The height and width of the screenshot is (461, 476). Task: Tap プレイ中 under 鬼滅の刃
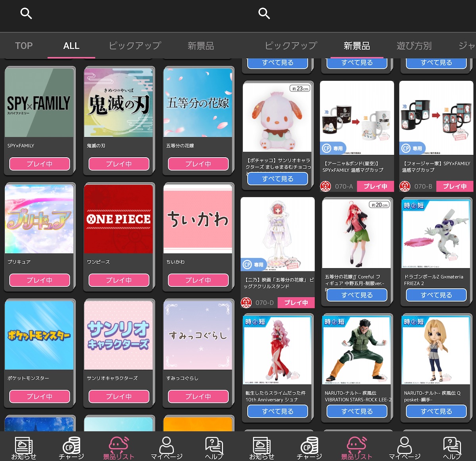point(119,164)
